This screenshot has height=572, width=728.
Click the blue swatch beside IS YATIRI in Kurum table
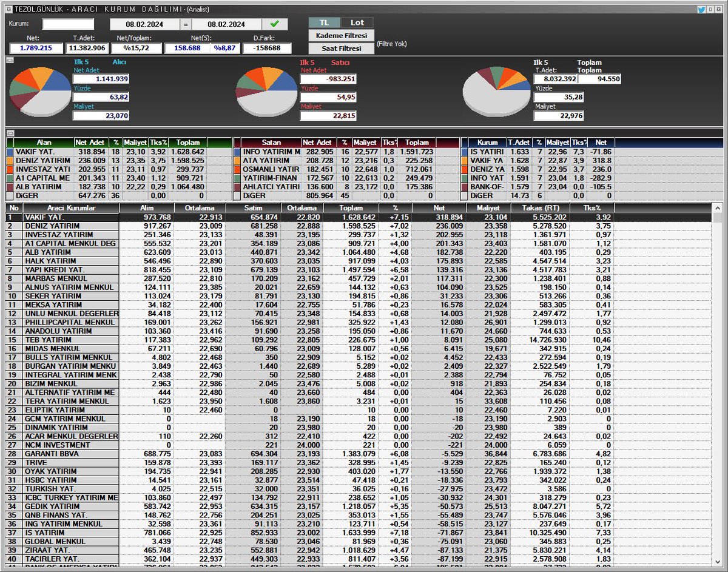click(464, 152)
